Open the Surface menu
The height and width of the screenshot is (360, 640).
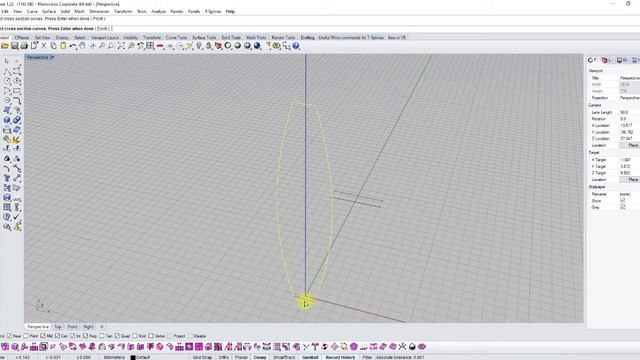tap(49, 11)
